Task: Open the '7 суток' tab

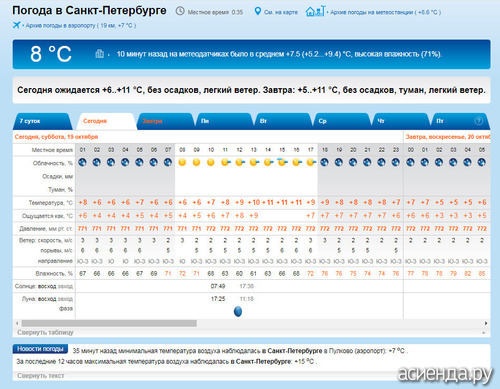Action: tap(43, 121)
